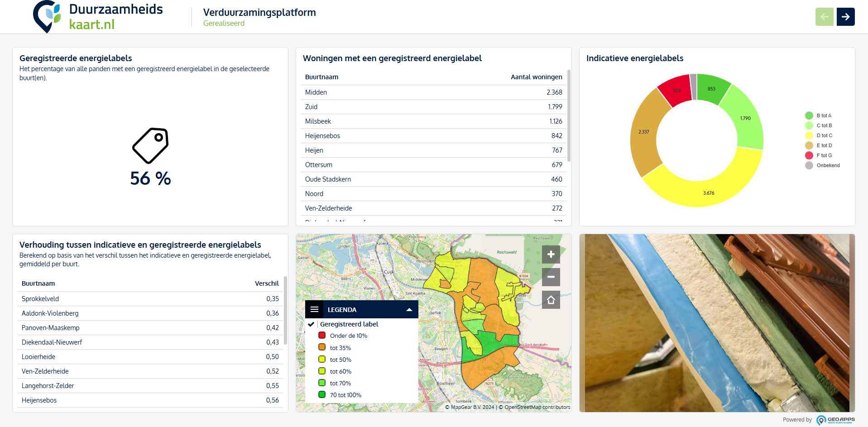Viewport: 868px width, 427px height.
Task: Sort table by Aantal woningen column
Action: coord(536,77)
